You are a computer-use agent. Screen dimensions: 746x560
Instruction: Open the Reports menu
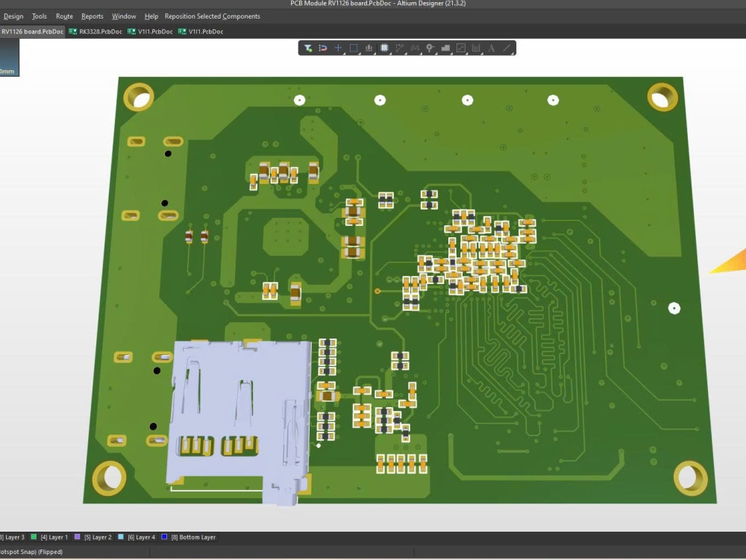click(93, 16)
